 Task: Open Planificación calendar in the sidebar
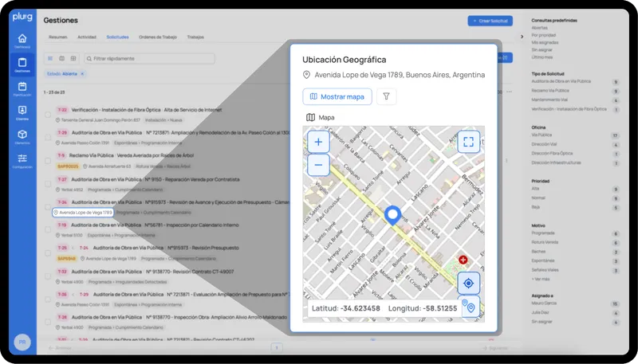tap(22, 89)
